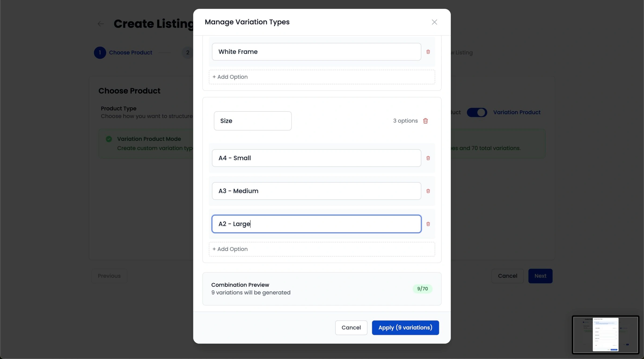Remove the A4 - Small option
The width and height of the screenshot is (644, 359).
pyautogui.click(x=428, y=158)
